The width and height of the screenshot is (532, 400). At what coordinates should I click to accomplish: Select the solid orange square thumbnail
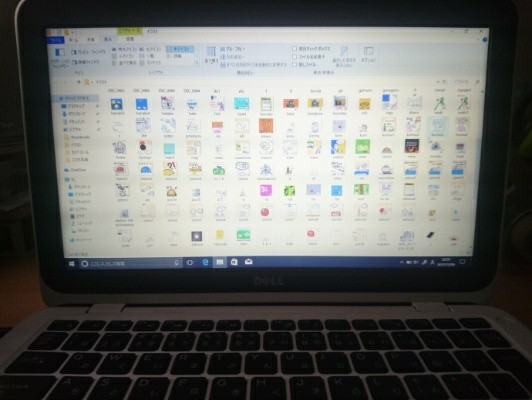tap(266, 125)
